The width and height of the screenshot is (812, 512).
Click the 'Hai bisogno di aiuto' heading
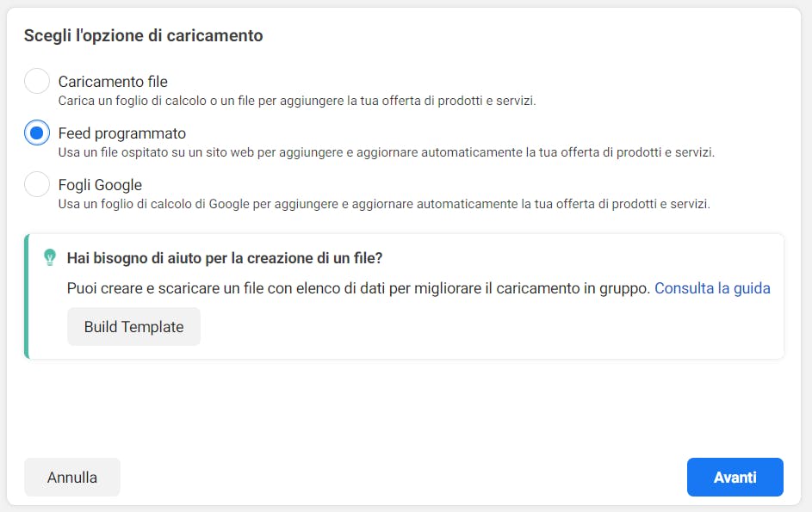pyautogui.click(x=225, y=258)
